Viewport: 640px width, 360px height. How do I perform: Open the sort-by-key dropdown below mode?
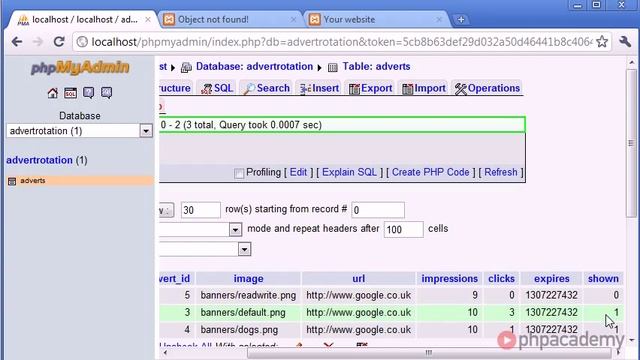click(x=244, y=249)
